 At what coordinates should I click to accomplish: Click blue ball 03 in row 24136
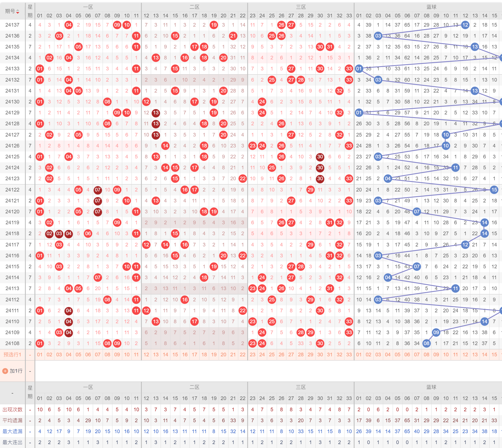pos(378,36)
